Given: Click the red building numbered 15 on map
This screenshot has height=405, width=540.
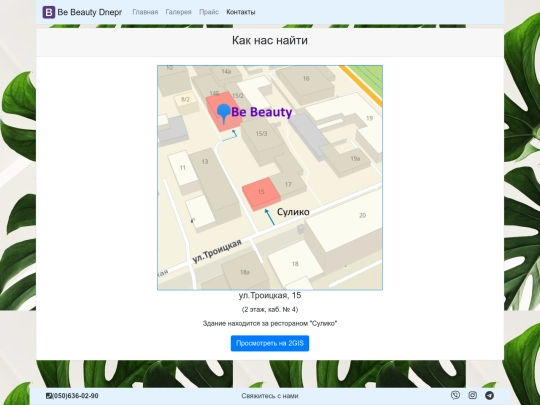Looking at the screenshot, I should coord(261,194).
